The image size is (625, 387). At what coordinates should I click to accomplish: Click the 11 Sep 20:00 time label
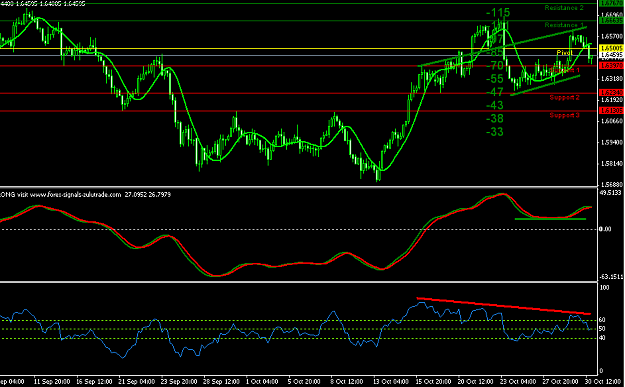tap(53, 381)
